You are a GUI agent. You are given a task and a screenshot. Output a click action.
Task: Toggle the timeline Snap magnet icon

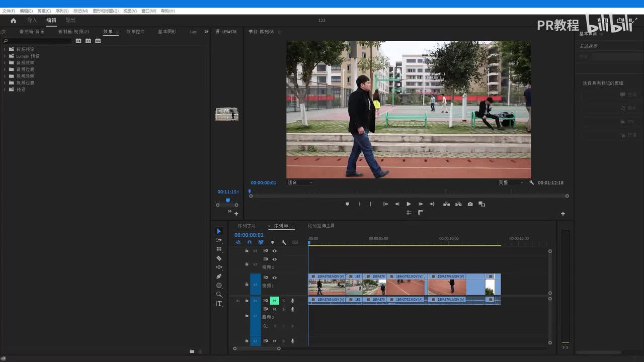[x=249, y=242]
